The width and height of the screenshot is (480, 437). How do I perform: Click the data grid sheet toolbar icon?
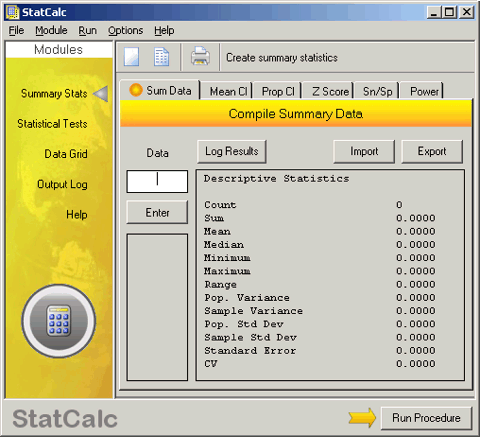point(161,57)
